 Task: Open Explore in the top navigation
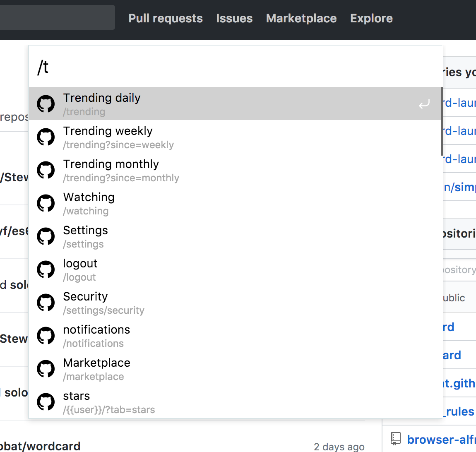click(x=371, y=18)
